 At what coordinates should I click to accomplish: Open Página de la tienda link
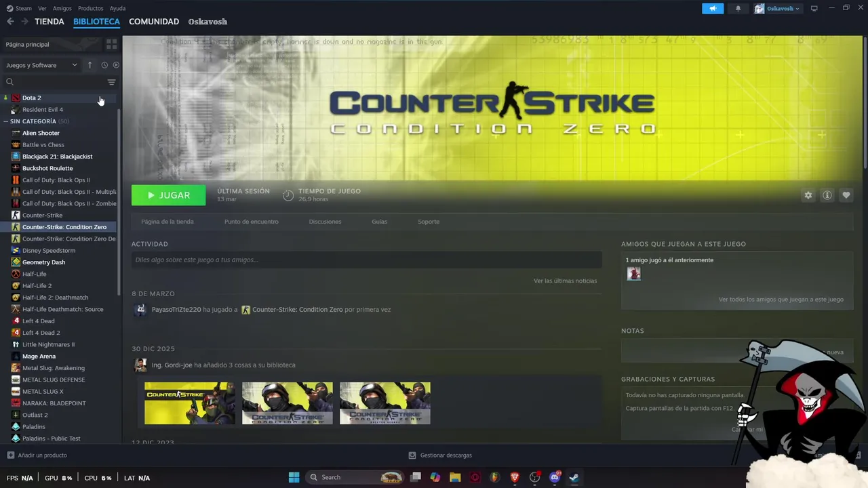(167, 222)
